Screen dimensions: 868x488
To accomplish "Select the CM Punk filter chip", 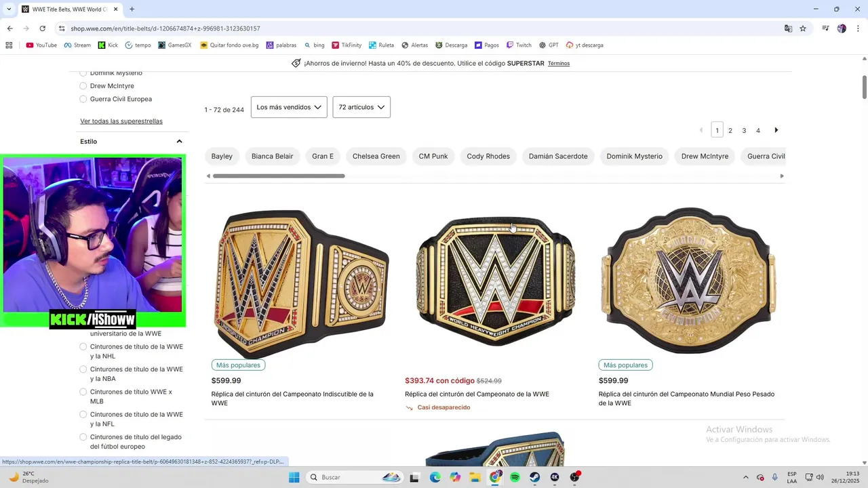I will coord(433,156).
